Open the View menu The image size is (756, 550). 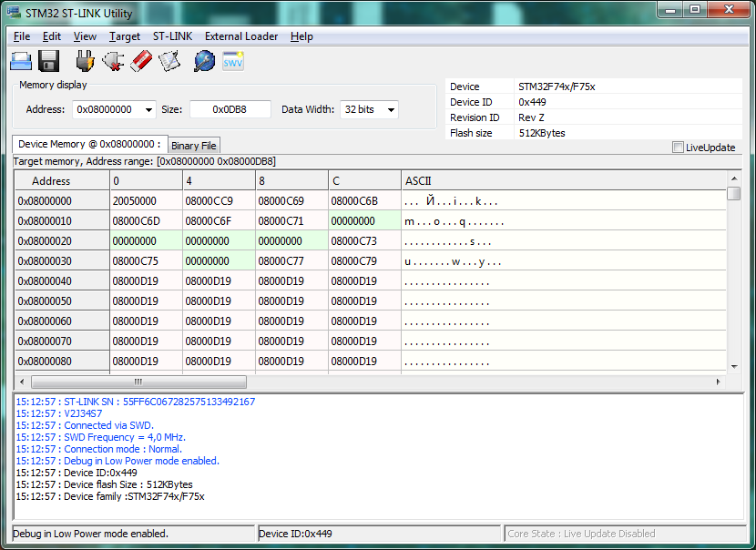point(85,36)
